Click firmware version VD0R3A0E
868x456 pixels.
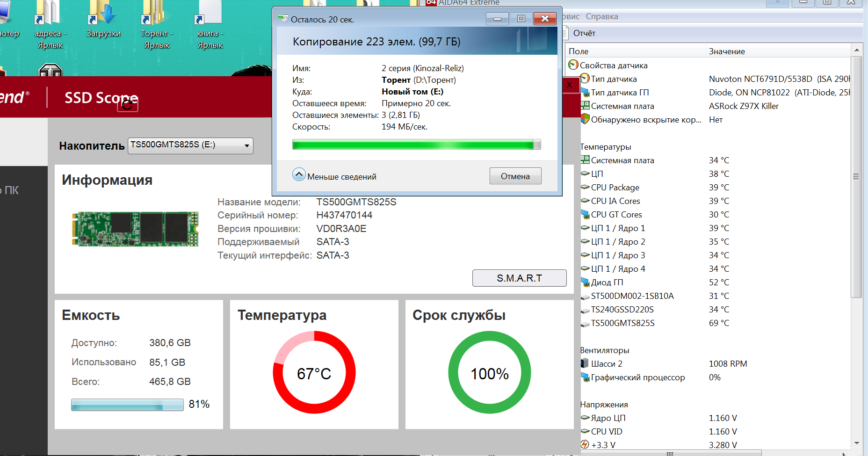tap(341, 229)
